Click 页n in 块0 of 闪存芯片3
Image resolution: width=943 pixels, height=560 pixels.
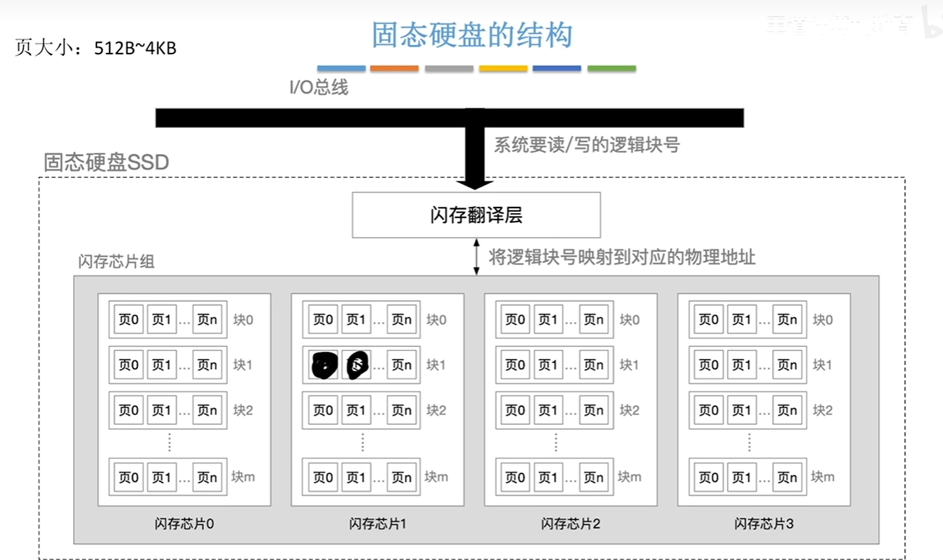coord(787,320)
